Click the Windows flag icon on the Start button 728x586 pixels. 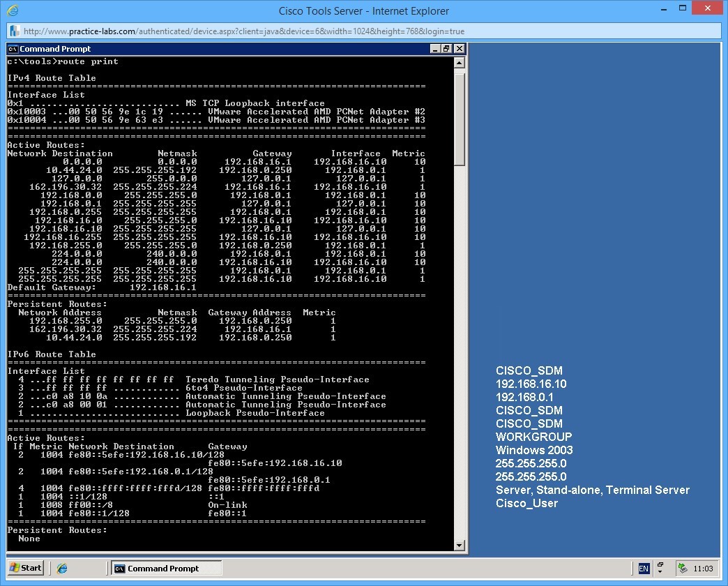click(x=15, y=567)
